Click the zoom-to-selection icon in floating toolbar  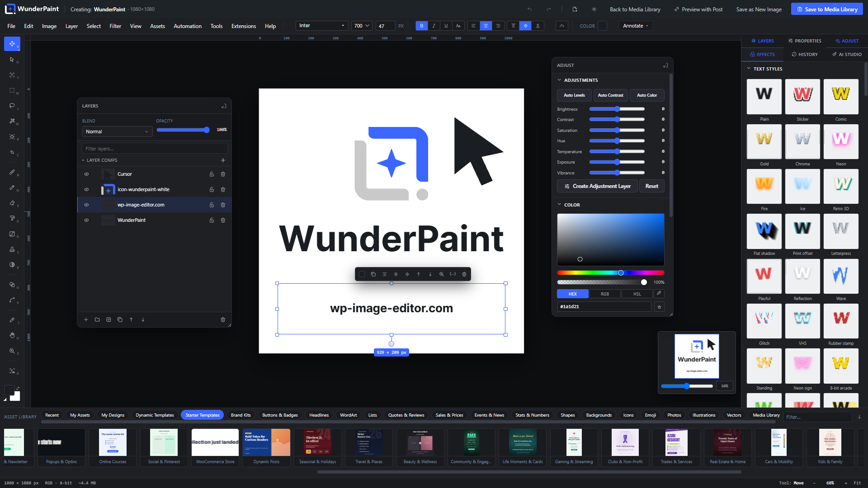click(441, 274)
